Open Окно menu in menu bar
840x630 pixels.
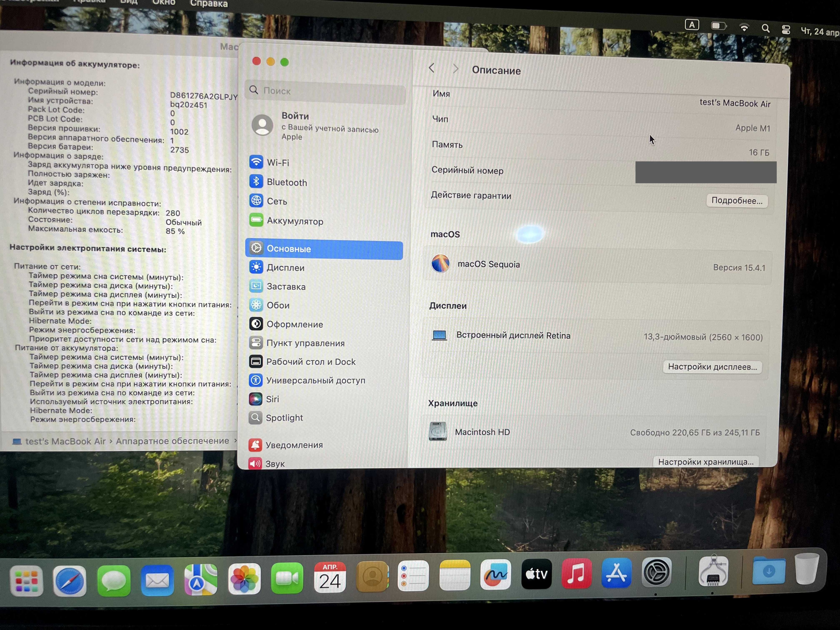[164, 3]
